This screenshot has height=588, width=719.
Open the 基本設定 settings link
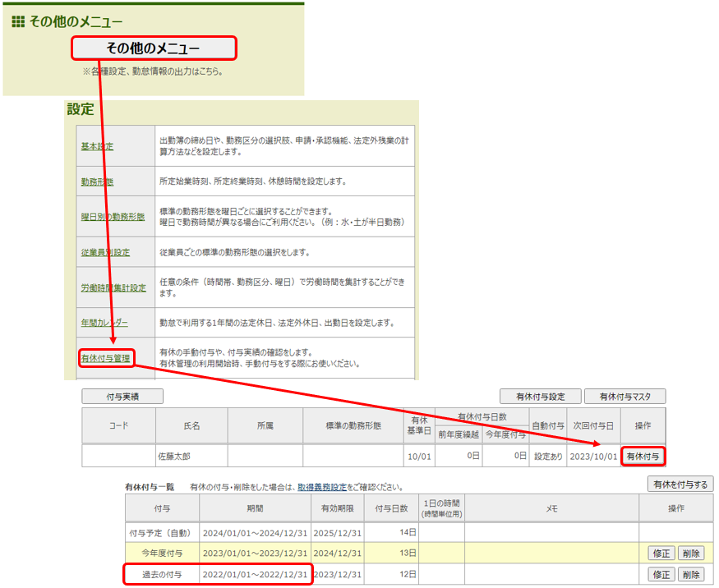point(97,146)
